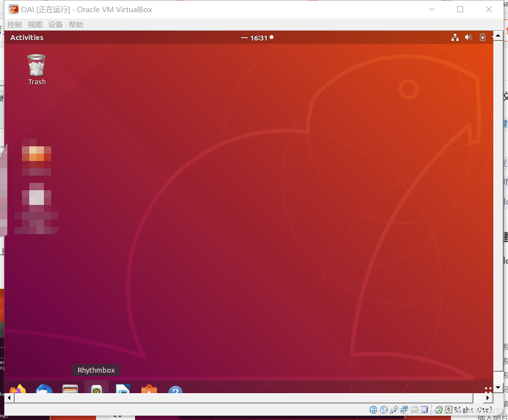The height and width of the screenshot is (420, 508).
Task: Click the mouse integration status icon
Action: 439,410
